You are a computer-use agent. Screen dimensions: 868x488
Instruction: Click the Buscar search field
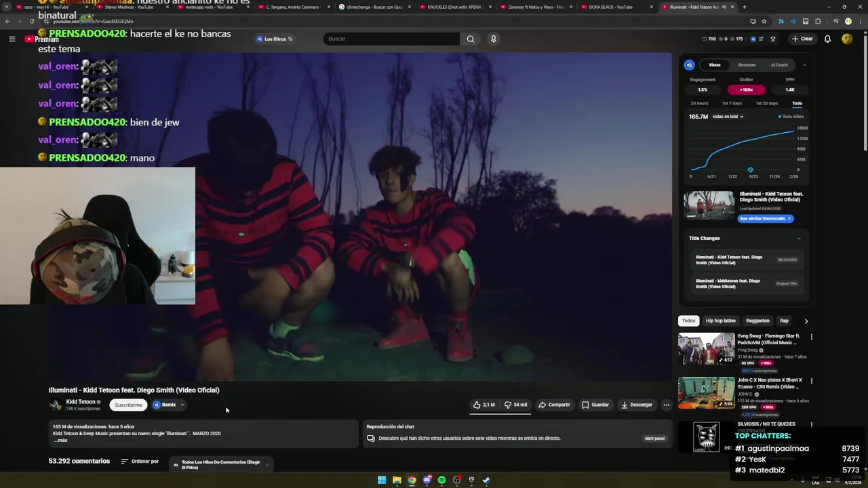[391, 39]
